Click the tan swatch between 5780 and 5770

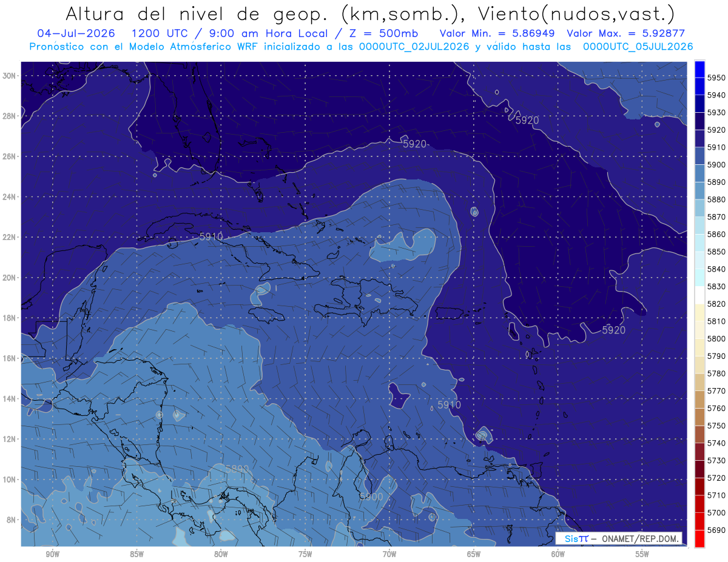click(699, 382)
